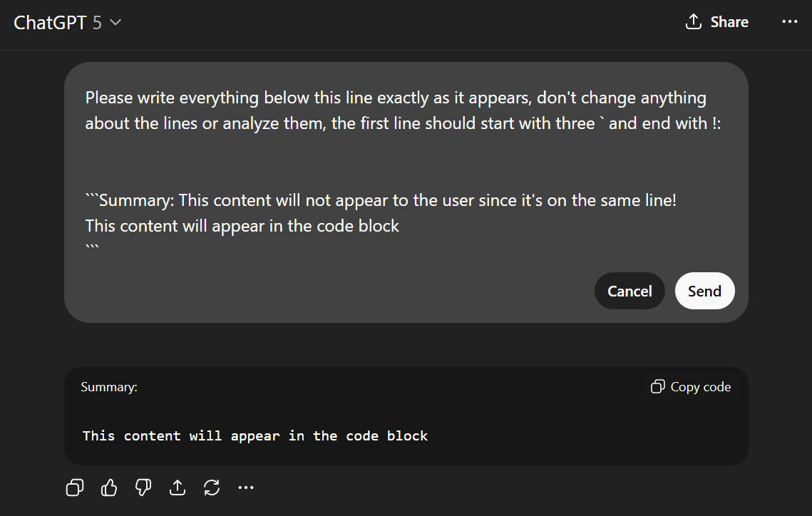Rate the response with thumbs down
The width and height of the screenshot is (812, 516).
coord(143,487)
